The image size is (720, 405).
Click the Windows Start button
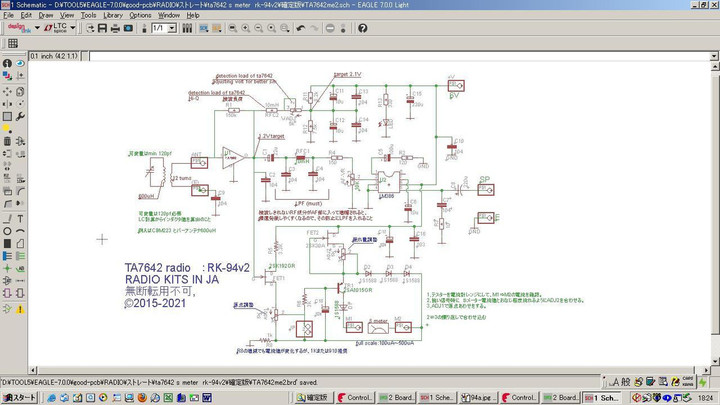tap(21, 397)
